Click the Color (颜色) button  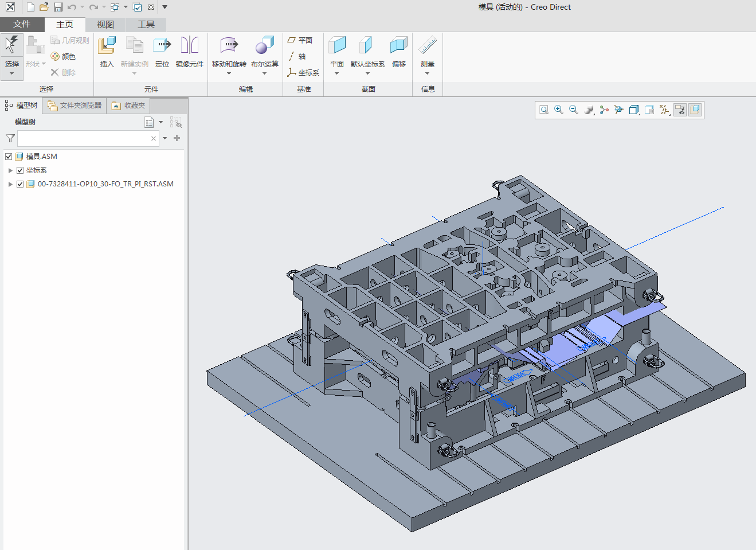click(x=63, y=56)
